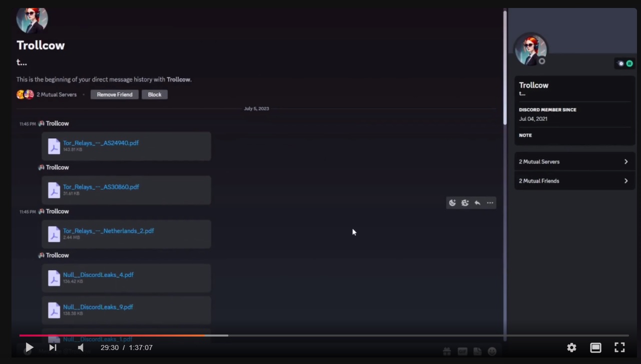The image size is (641, 364).
Task: Open Tor_Relays_--_AS24940.pdf link
Action: (x=101, y=143)
